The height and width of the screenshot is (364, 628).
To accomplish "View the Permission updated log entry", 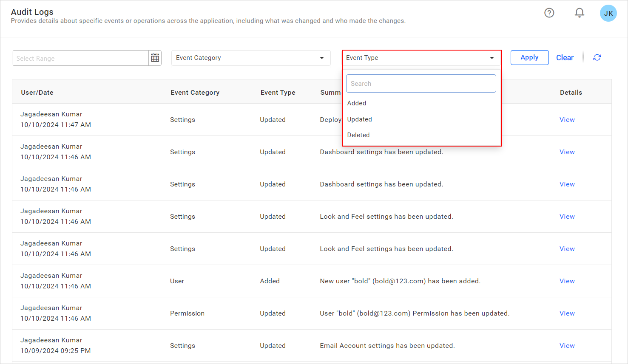I will click(567, 313).
